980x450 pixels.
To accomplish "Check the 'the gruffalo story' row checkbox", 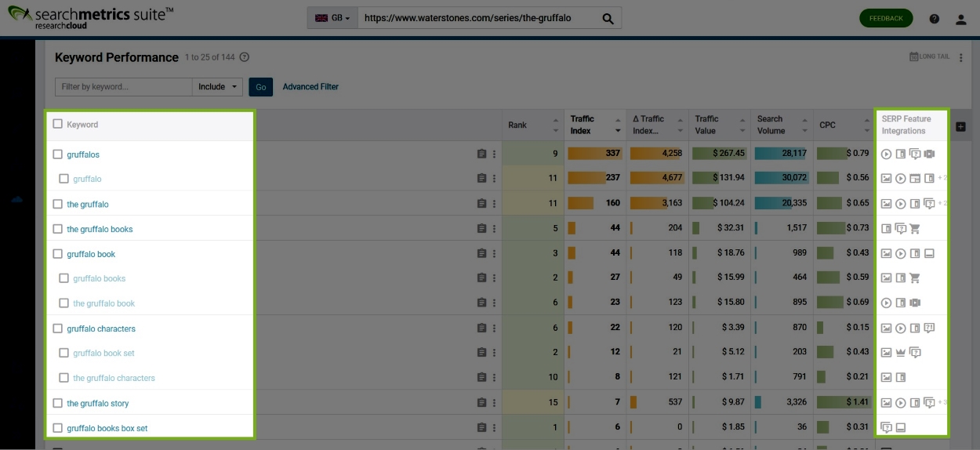I will pos(57,403).
